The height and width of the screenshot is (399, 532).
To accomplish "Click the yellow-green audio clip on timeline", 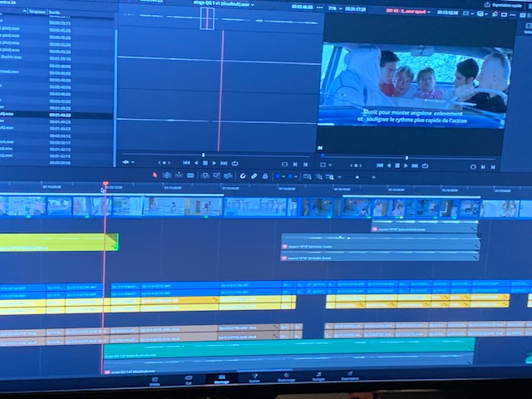I will (x=59, y=242).
